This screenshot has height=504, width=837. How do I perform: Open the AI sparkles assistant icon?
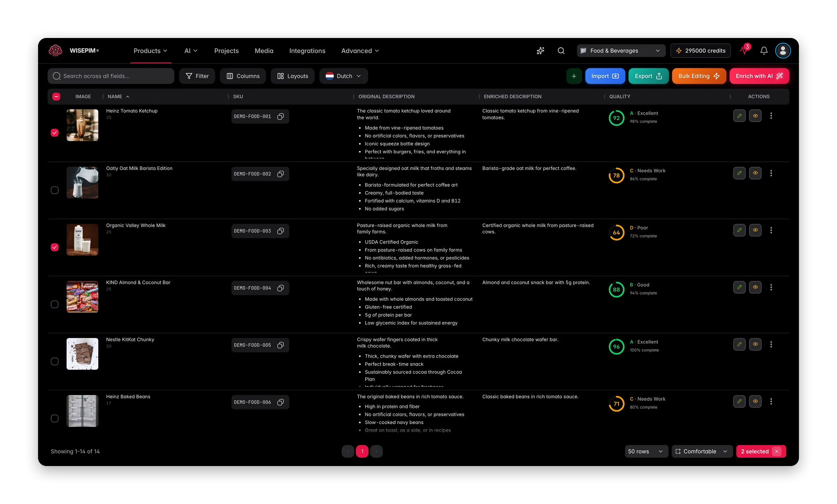pos(540,51)
